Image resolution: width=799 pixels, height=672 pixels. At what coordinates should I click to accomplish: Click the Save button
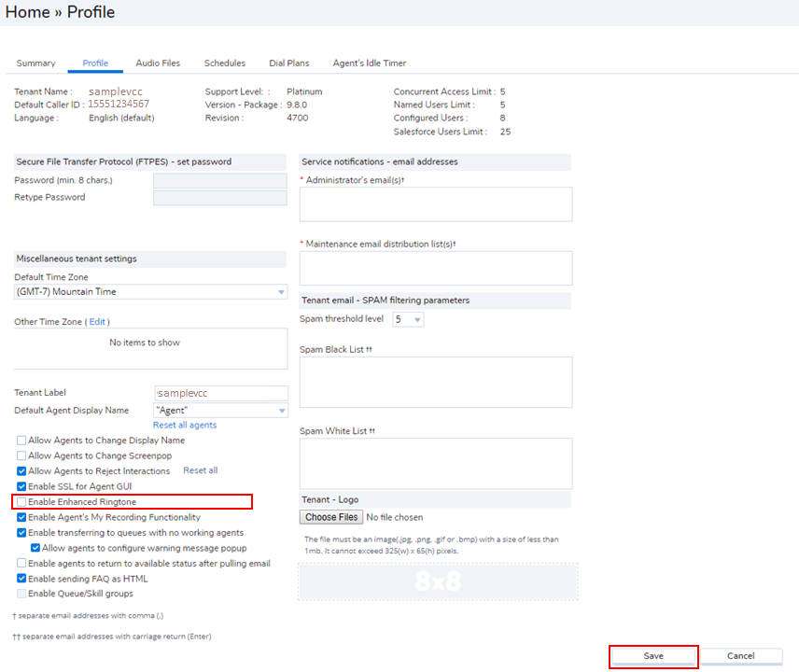tap(653, 656)
